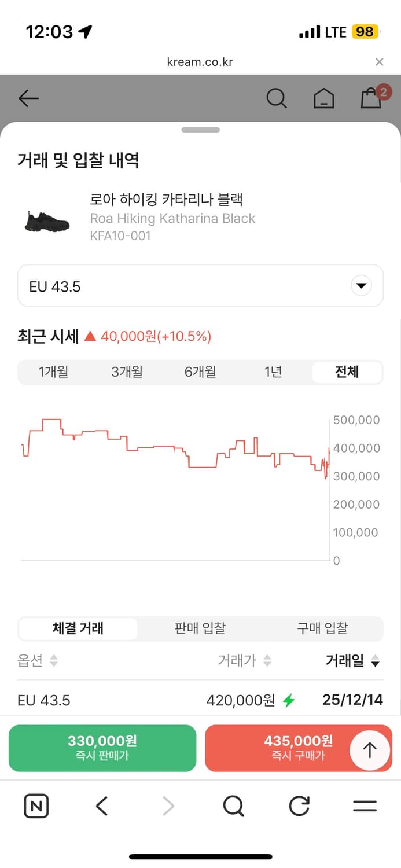Expand the size selector chevron
The image size is (401, 868).
point(360,285)
